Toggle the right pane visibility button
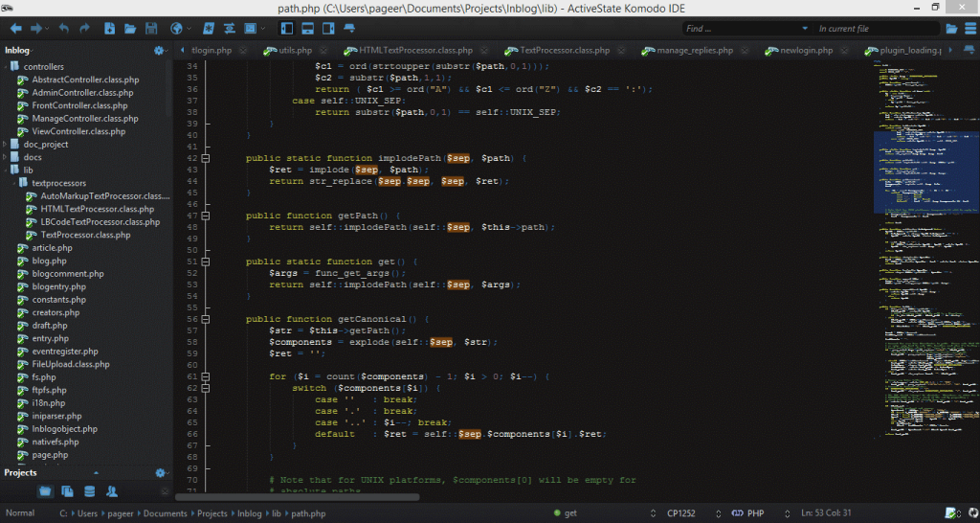The width and height of the screenshot is (980, 523). (328, 28)
